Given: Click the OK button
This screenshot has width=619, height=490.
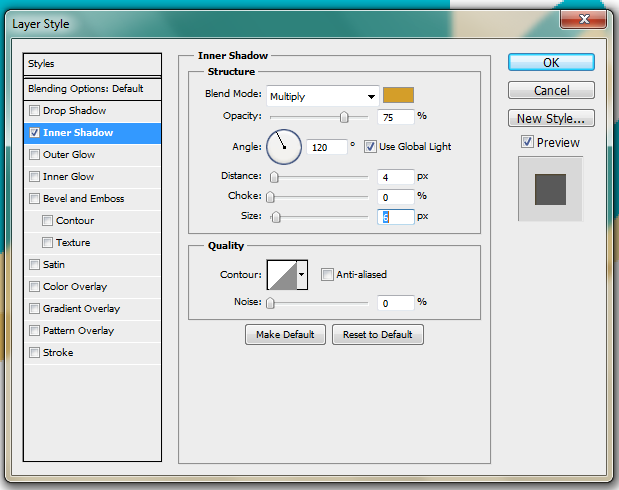Looking at the screenshot, I should point(551,62).
